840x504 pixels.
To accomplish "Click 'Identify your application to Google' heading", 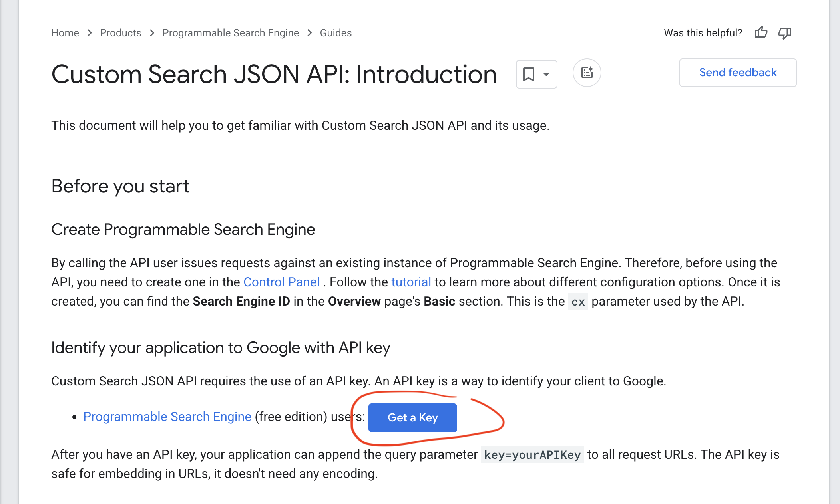I will (221, 348).
